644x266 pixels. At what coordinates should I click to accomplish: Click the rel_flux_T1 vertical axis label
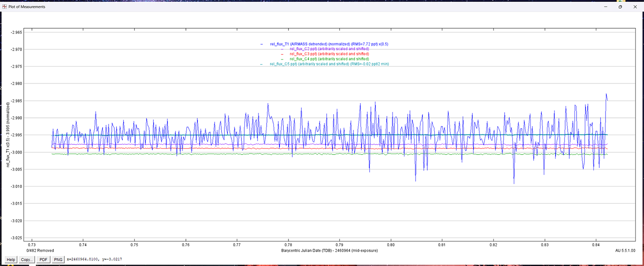click(8, 134)
